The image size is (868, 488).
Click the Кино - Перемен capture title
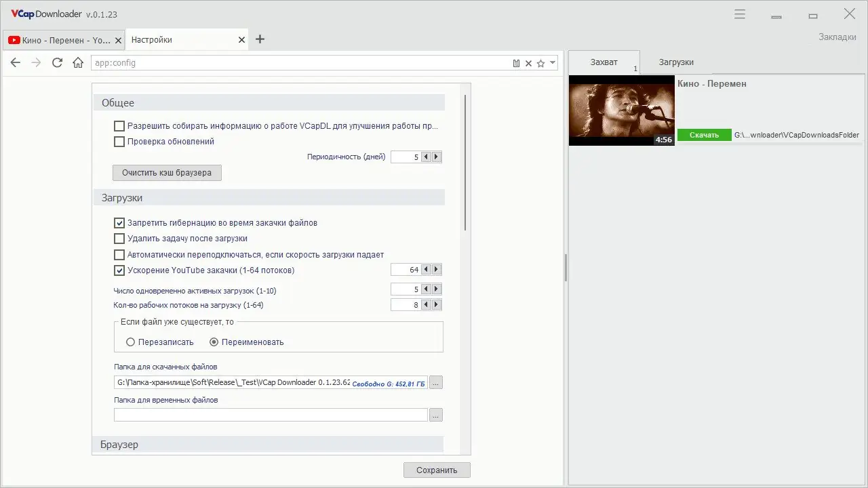(712, 84)
